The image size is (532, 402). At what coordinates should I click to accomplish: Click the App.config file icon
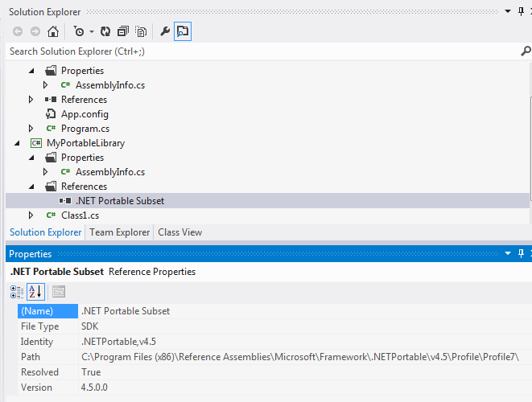tap(51, 114)
